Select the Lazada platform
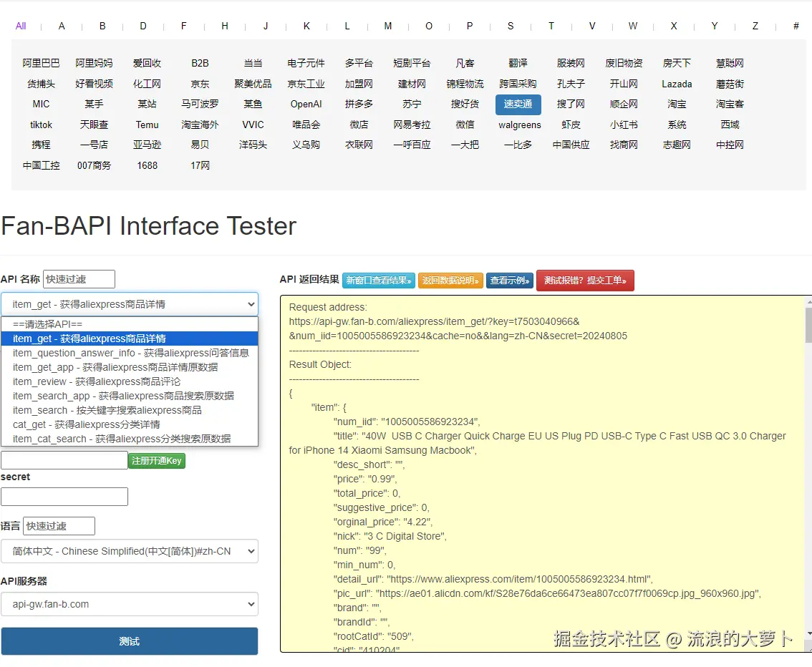 point(677,84)
